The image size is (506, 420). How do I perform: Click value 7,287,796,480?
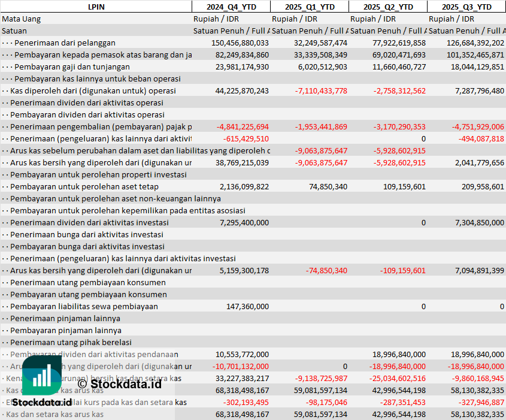pyautogui.click(x=480, y=90)
